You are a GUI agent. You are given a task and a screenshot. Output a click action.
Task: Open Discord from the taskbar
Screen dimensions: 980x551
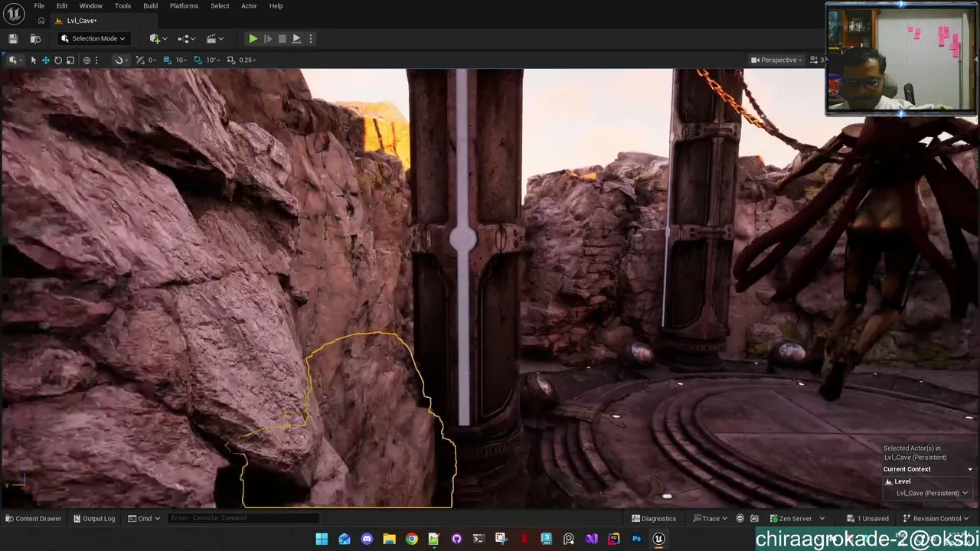(367, 539)
